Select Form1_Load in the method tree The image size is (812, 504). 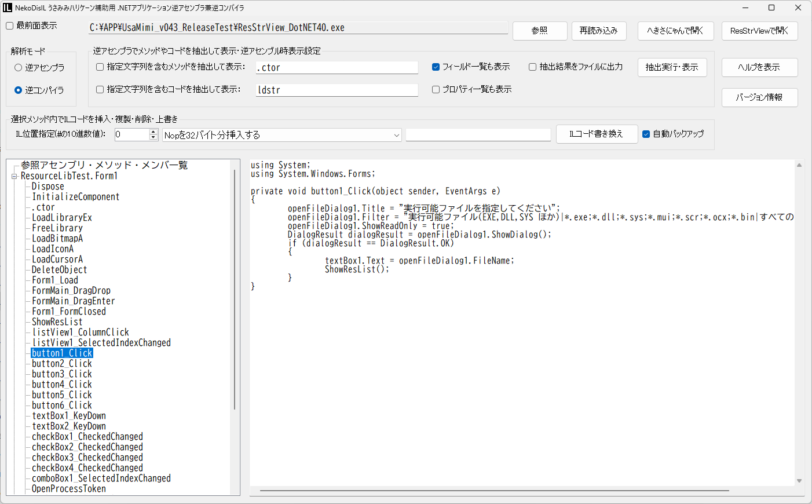[x=55, y=280]
